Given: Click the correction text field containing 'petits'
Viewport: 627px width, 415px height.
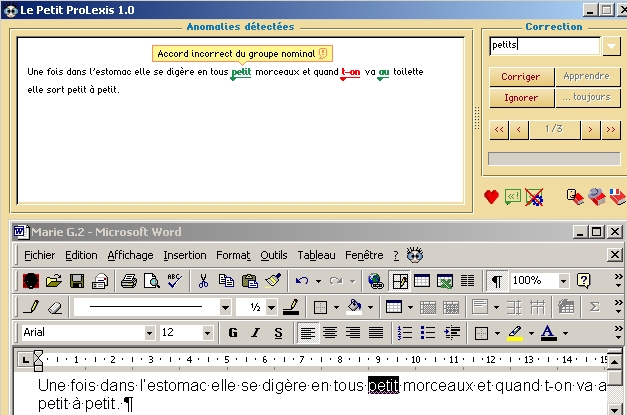Looking at the screenshot, I should click(x=545, y=45).
